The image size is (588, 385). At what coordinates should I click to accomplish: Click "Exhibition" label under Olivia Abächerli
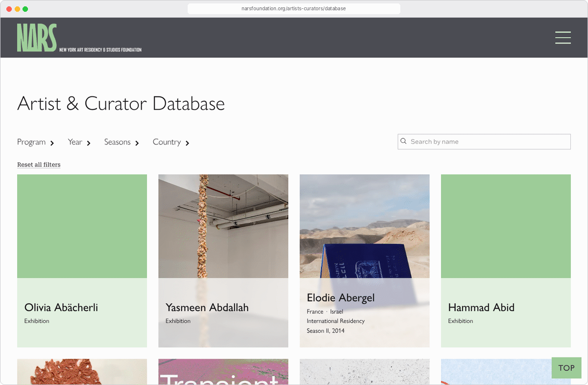[x=37, y=321]
